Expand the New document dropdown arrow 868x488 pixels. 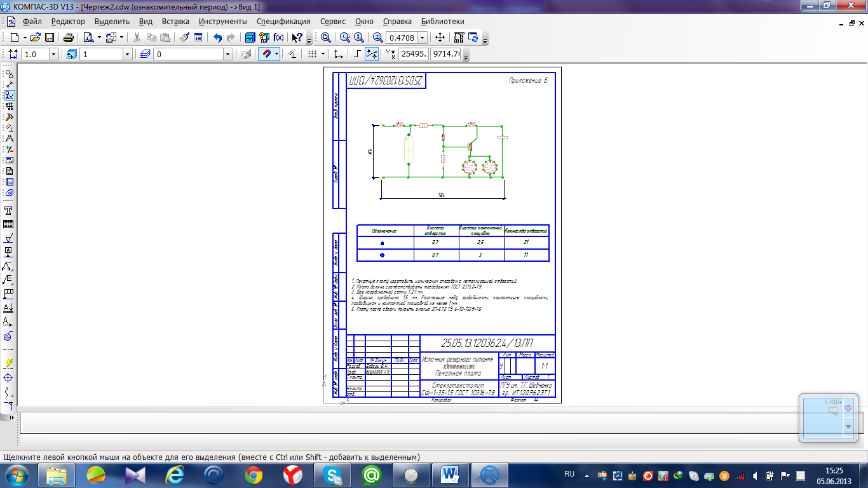24,37
